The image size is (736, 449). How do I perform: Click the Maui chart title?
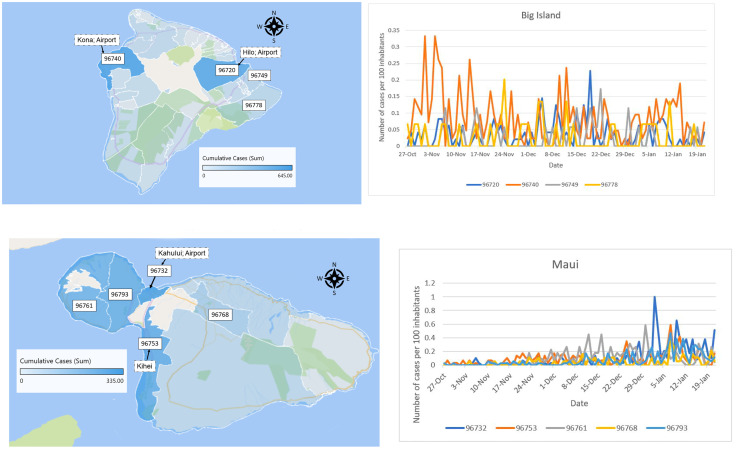[x=565, y=264]
